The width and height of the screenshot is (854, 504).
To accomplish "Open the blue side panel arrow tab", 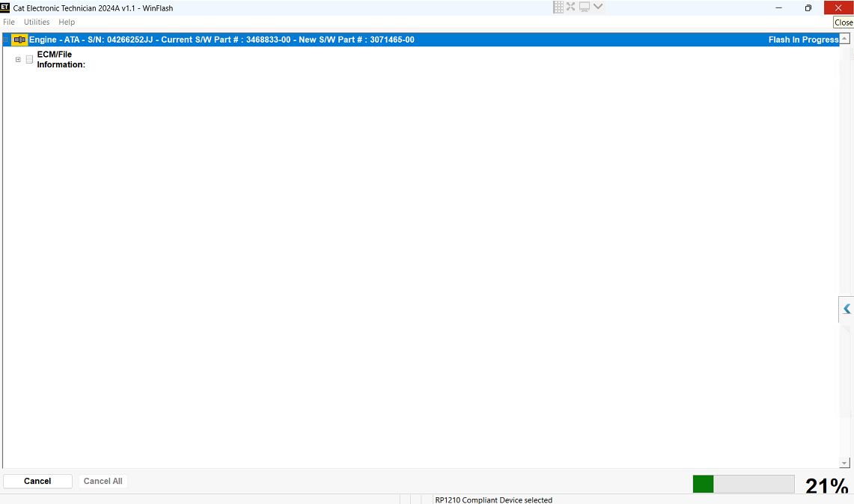I will point(847,309).
